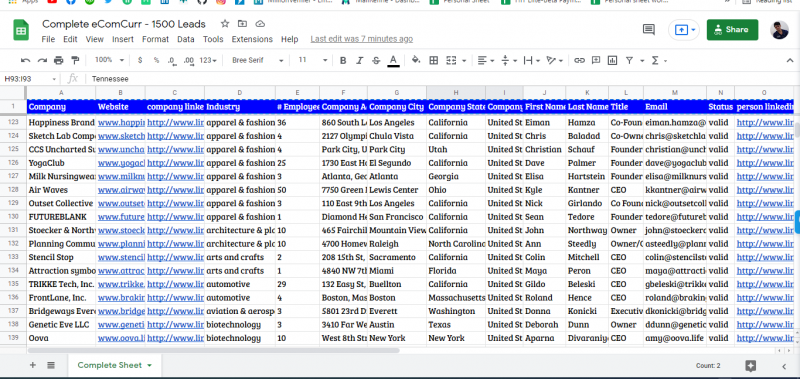Open horizontal align dropdown

pos(486,60)
